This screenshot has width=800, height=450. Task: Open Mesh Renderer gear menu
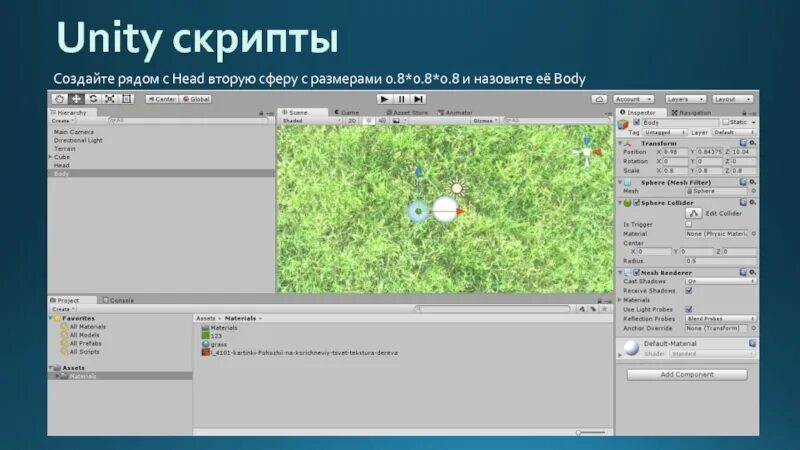752,272
